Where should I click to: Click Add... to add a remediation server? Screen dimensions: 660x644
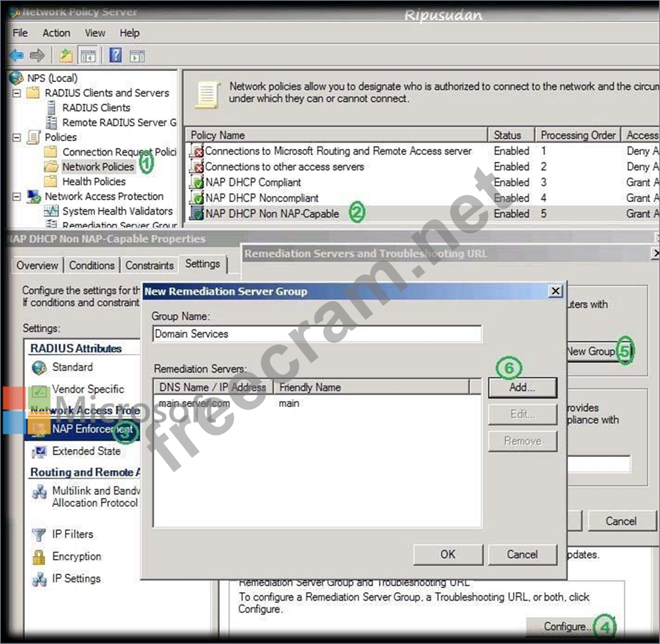522,387
